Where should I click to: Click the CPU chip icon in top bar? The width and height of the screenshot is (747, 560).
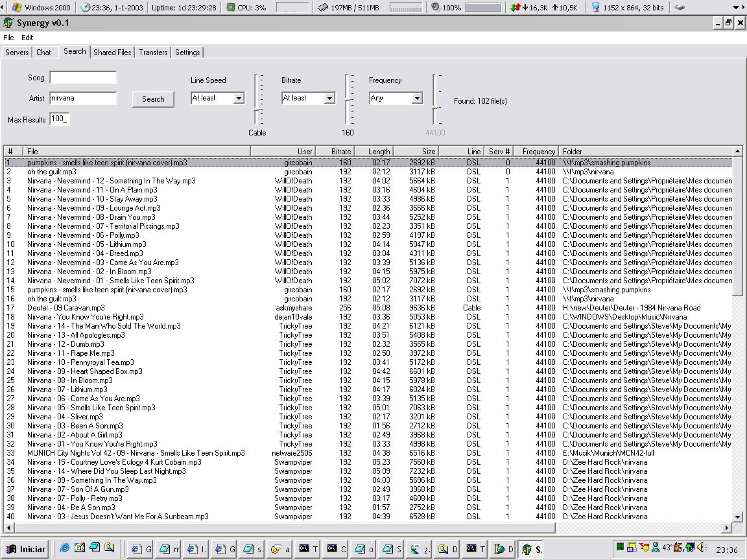pyautogui.click(x=231, y=7)
